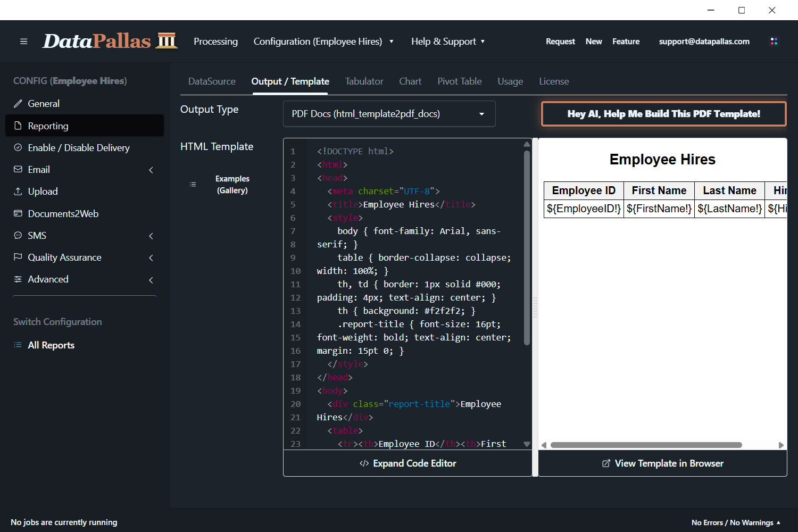Select Reporting in the sidebar
The height and width of the screenshot is (532, 798).
pos(85,126)
